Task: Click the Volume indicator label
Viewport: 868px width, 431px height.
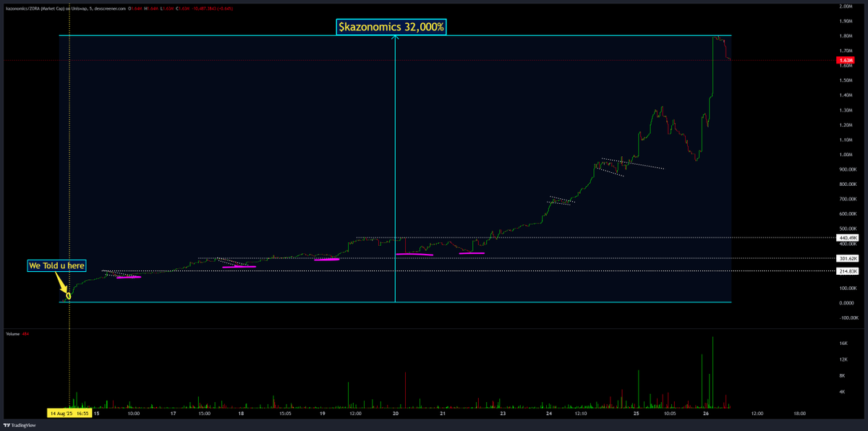Action: (12, 334)
